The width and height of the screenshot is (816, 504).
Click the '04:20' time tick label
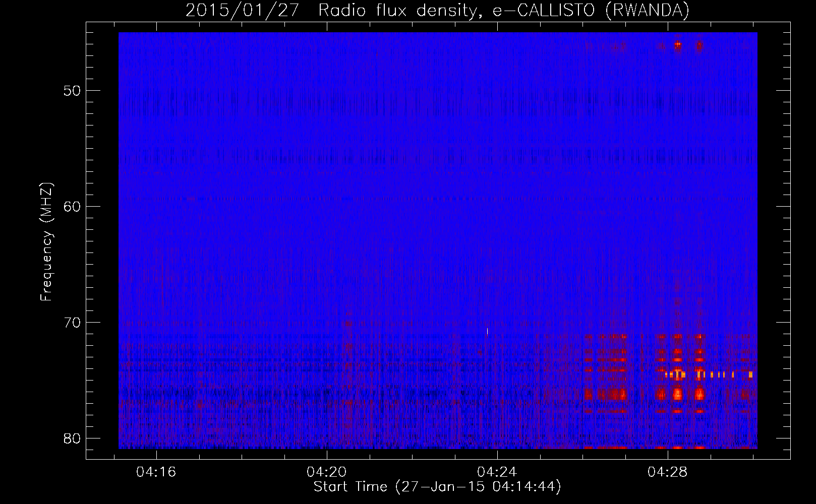click(327, 472)
